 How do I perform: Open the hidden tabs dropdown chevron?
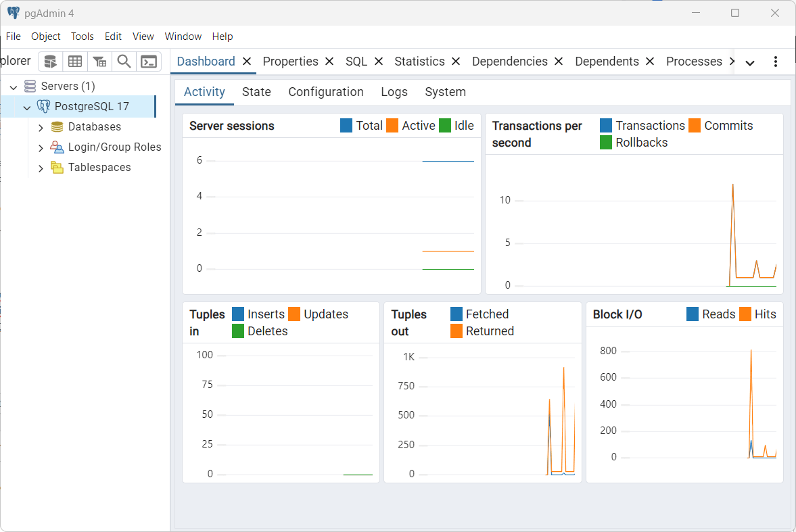(750, 63)
